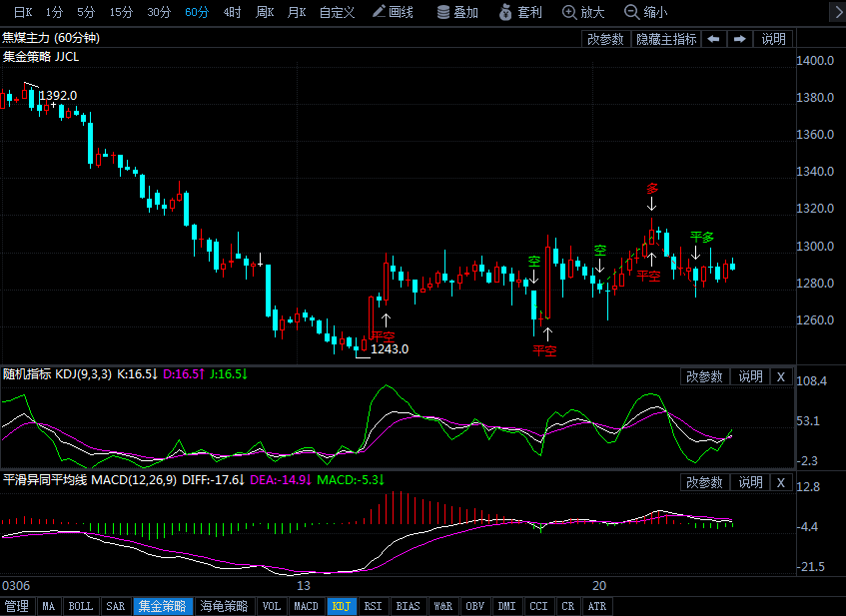Switch to 15分 period
This screenshot has height=616, width=846.
click(121, 12)
